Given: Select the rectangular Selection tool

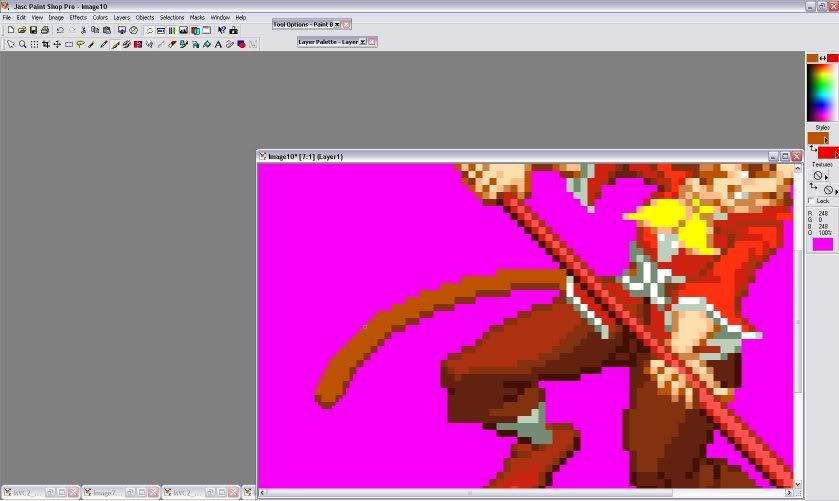Looking at the screenshot, I should click(69, 44).
